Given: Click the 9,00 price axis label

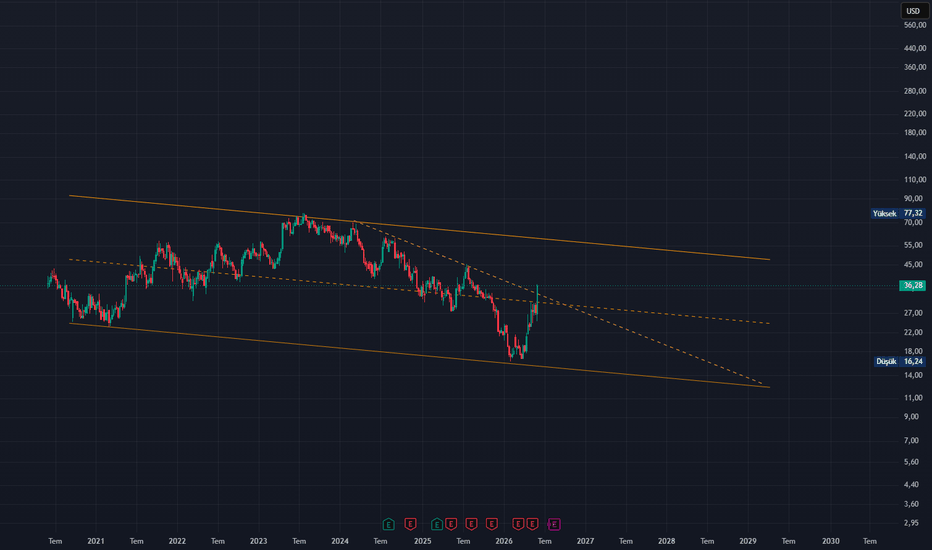Looking at the screenshot, I should click(x=912, y=417).
